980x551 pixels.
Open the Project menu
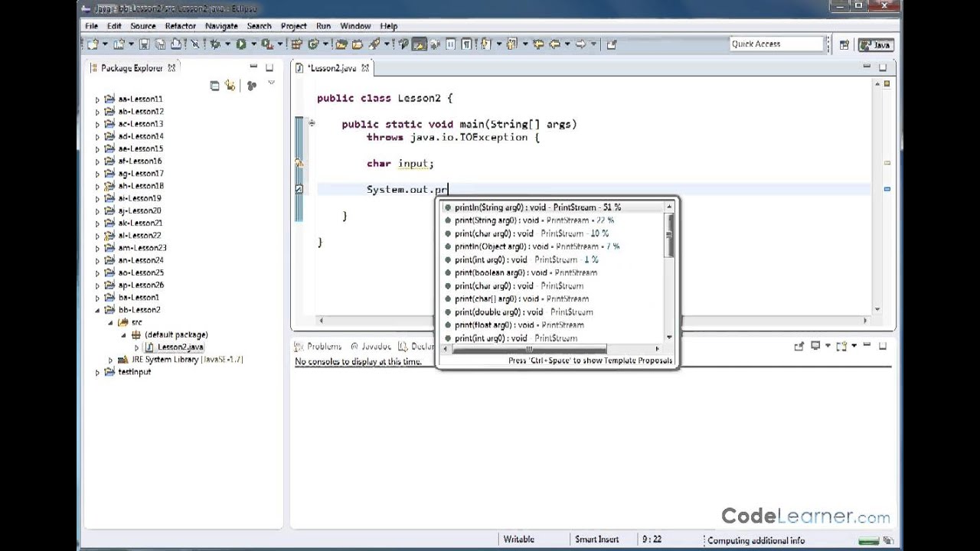[293, 26]
